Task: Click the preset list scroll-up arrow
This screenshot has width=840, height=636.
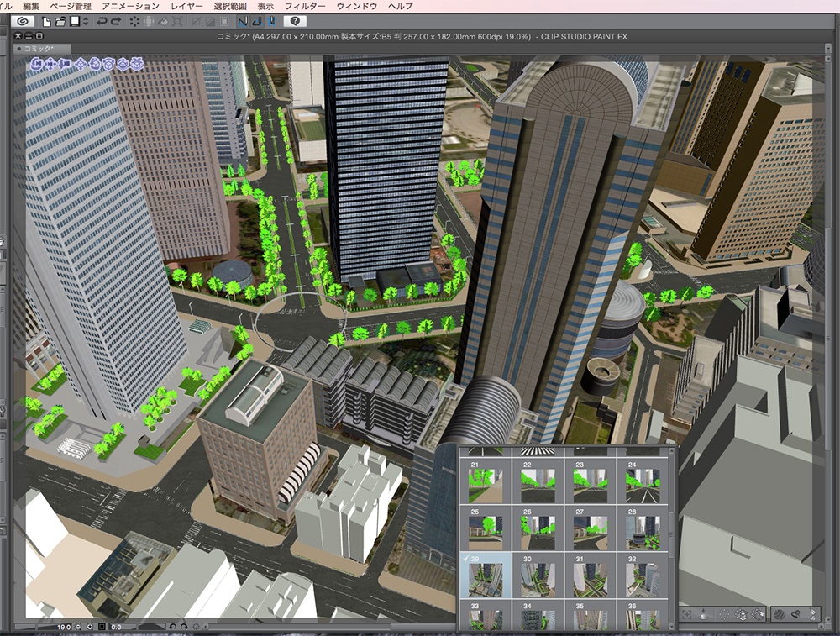Action: point(671,451)
